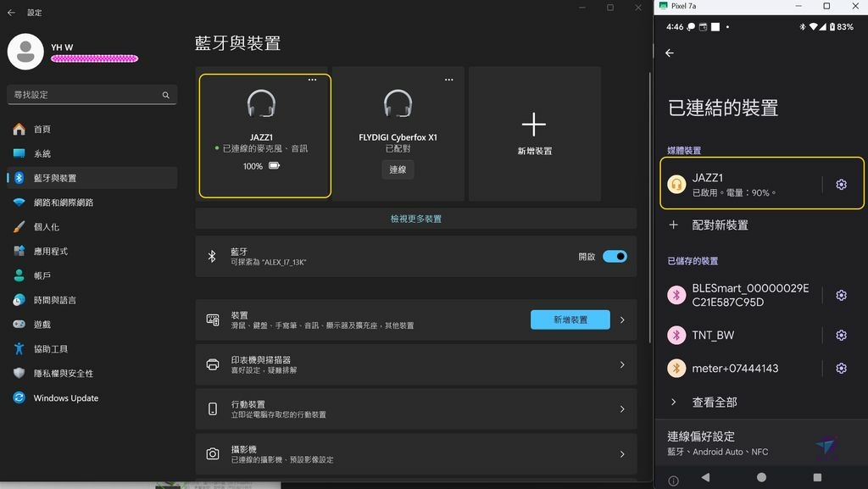The width and height of the screenshot is (868, 489).
Task: Tap the Android recents square button
Action: click(817, 477)
